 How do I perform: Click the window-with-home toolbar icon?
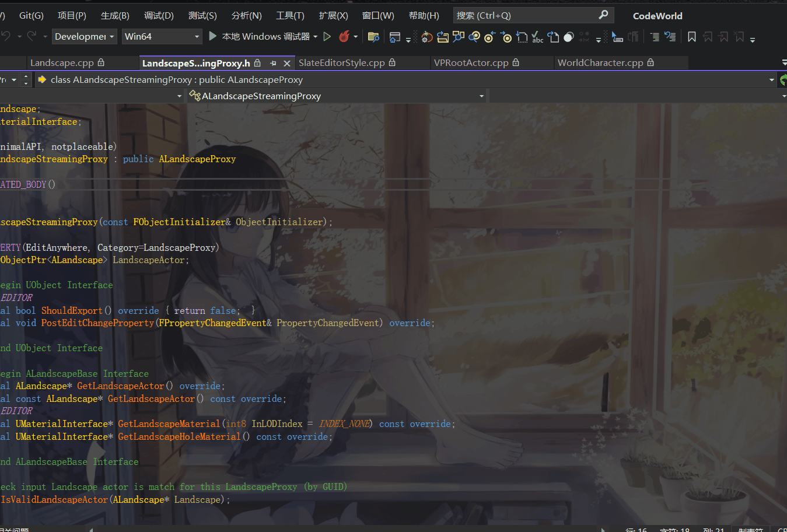[395, 37]
